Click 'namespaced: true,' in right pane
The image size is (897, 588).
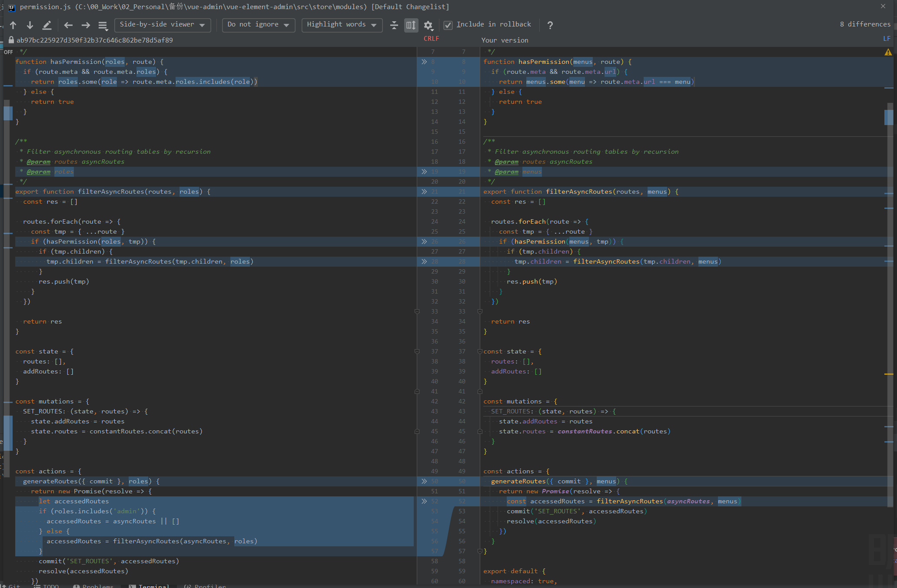pos(524,581)
